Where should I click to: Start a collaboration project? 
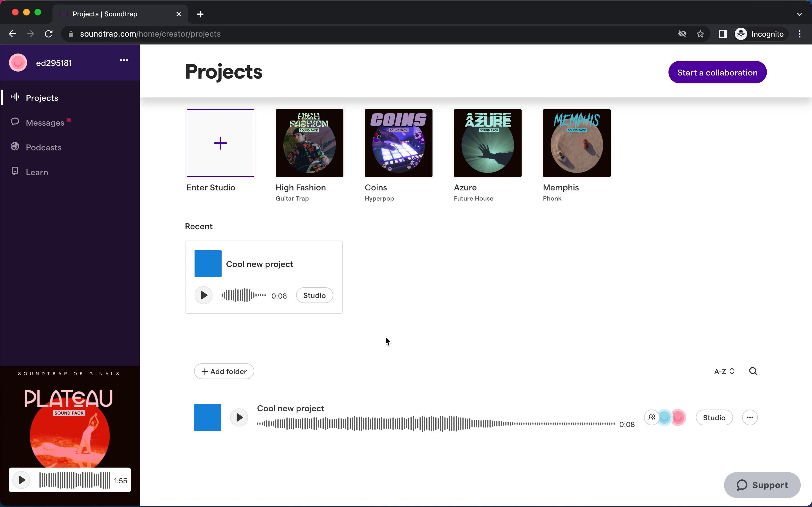717,72
